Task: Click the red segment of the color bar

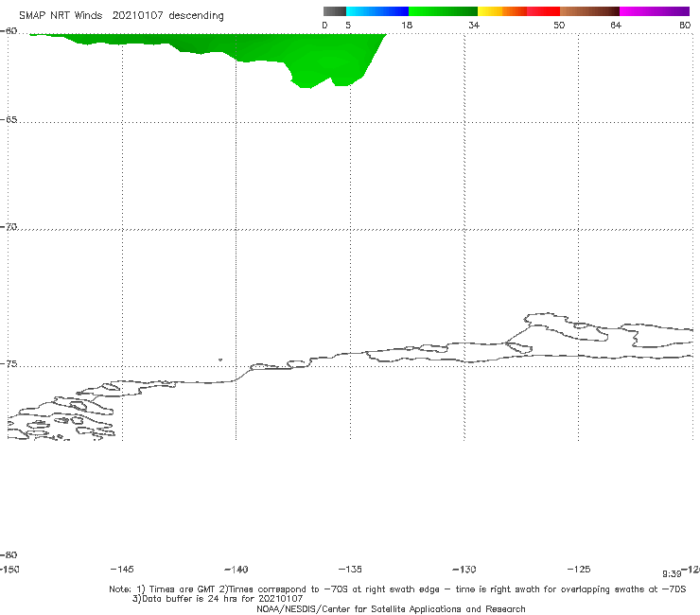Action: point(543,11)
